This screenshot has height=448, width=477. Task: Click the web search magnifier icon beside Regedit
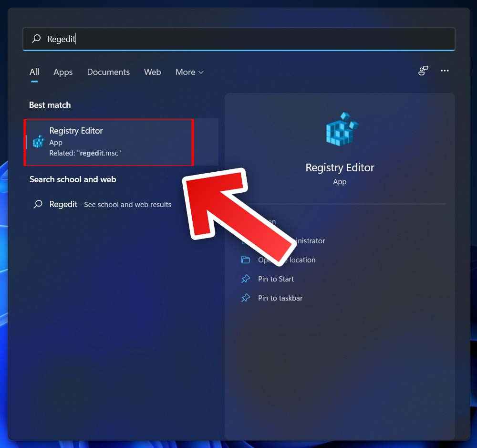[x=38, y=204]
